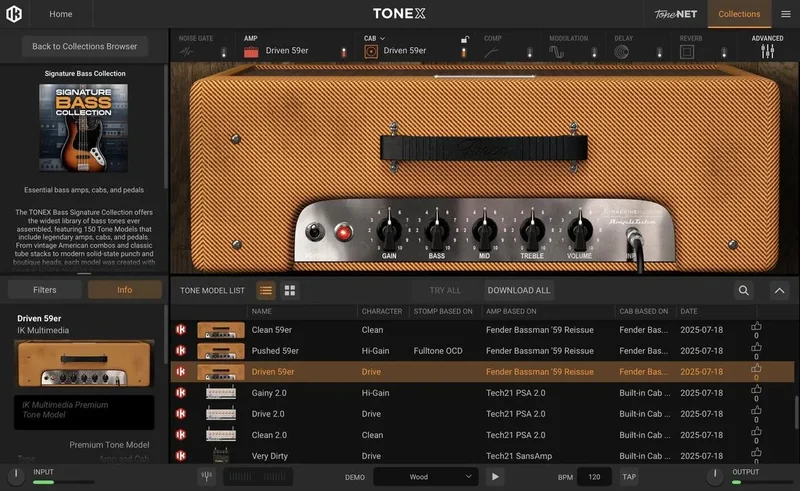Collapse the tone model list panel
This screenshot has height=491, width=800.
[780, 290]
